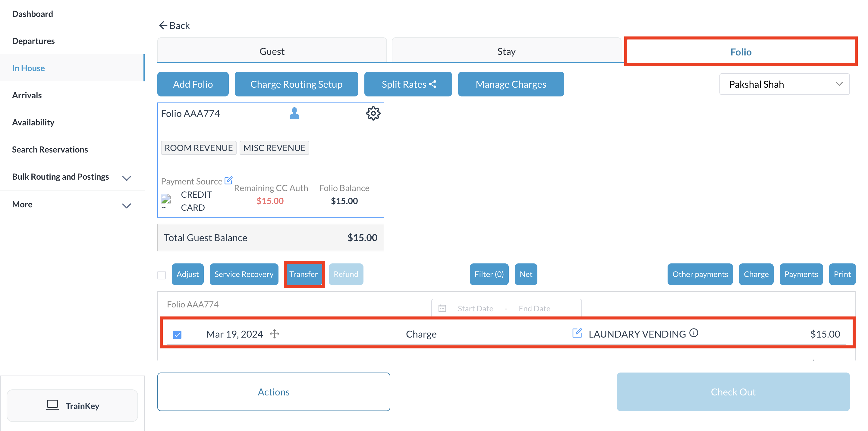Click the Split Rates share button
The image size is (868, 431).
coord(408,84)
